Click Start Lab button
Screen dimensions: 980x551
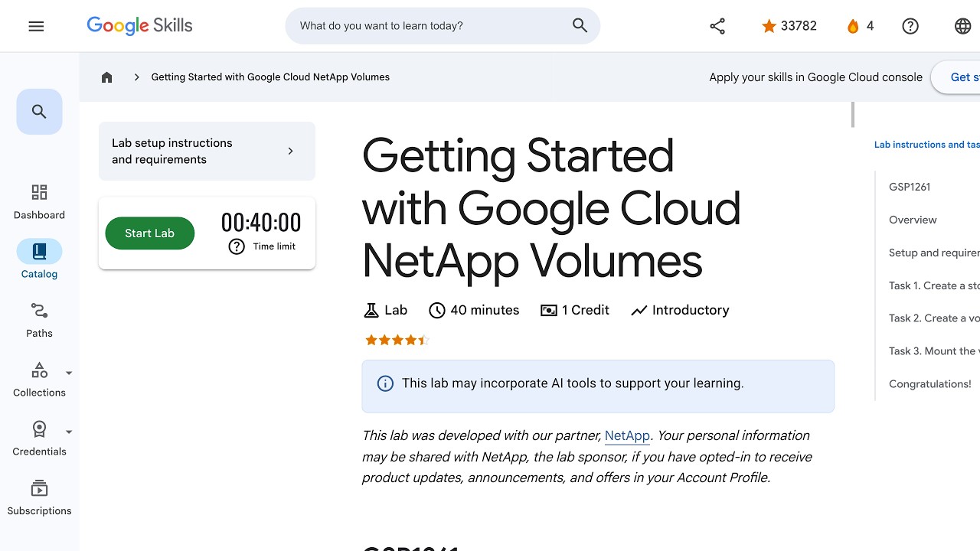(x=149, y=233)
